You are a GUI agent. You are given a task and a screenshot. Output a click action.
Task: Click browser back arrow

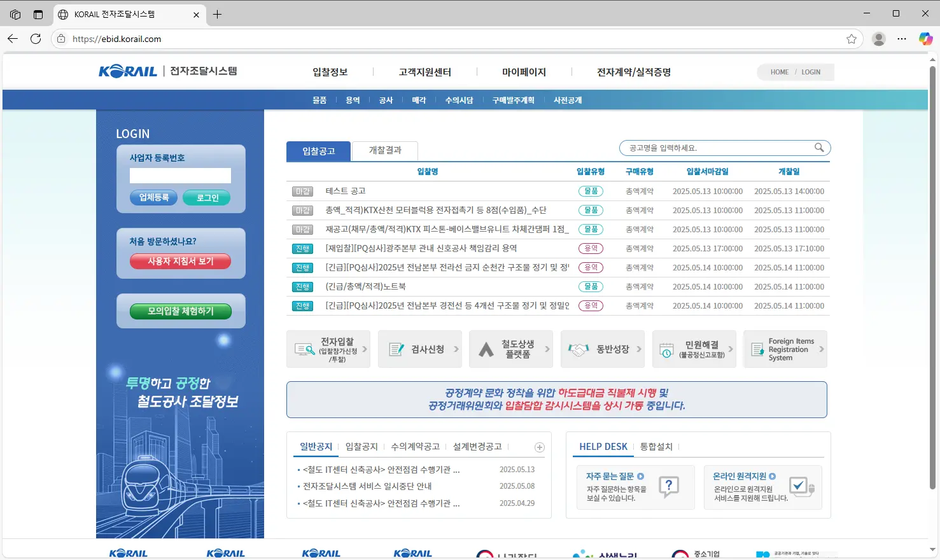point(13,39)
